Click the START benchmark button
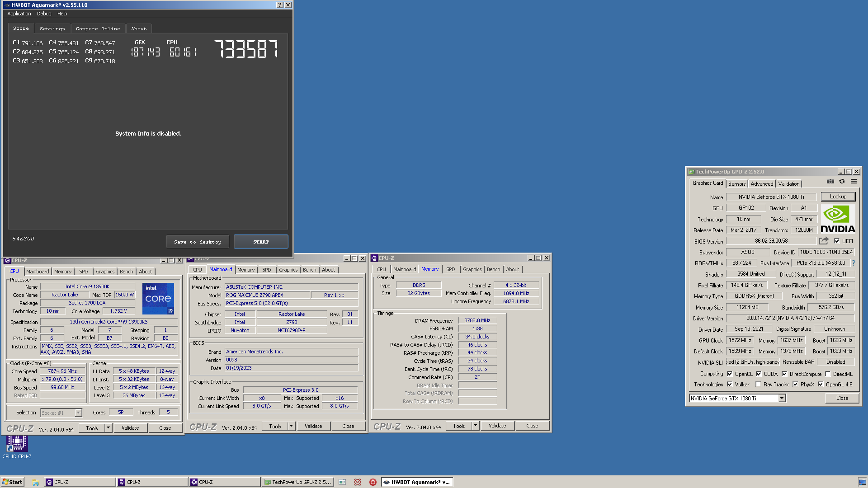Viewport: 868px width, 488px height. (x=261, y=242)
